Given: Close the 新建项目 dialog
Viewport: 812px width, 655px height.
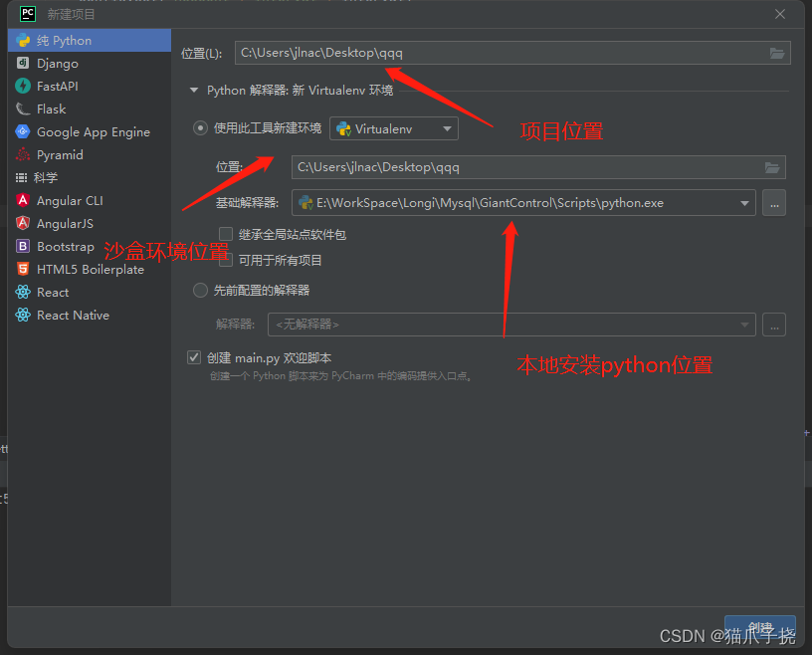Looking at the screenshot, I should click(x=780, y=15).
